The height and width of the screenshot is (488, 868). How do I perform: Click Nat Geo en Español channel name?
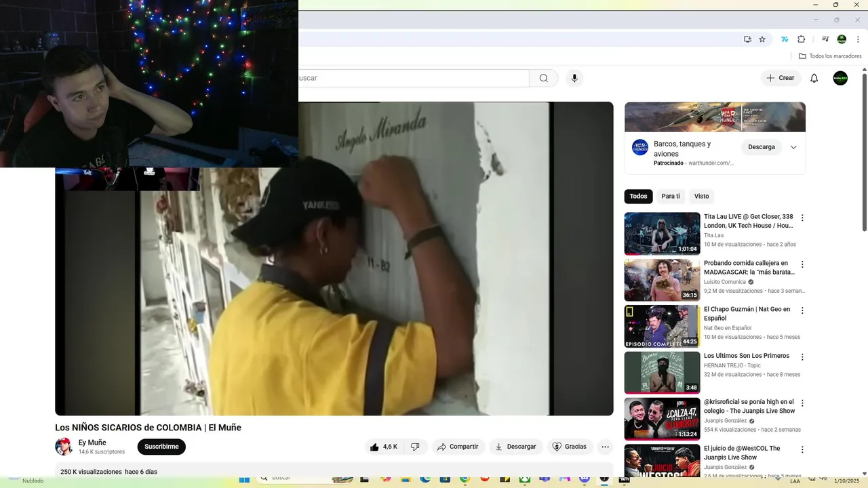tap(728, 328)
